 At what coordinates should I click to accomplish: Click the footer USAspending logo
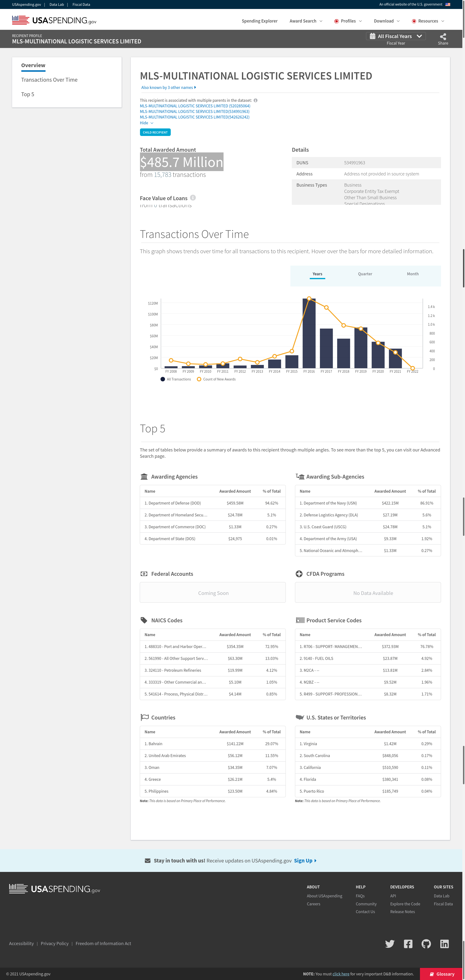tap(54, 889)
